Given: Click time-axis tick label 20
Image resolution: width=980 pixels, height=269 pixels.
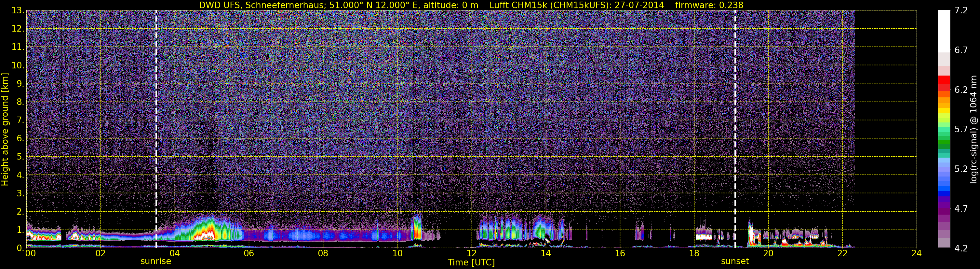Looking at the screenshot, I should point(768,253).
